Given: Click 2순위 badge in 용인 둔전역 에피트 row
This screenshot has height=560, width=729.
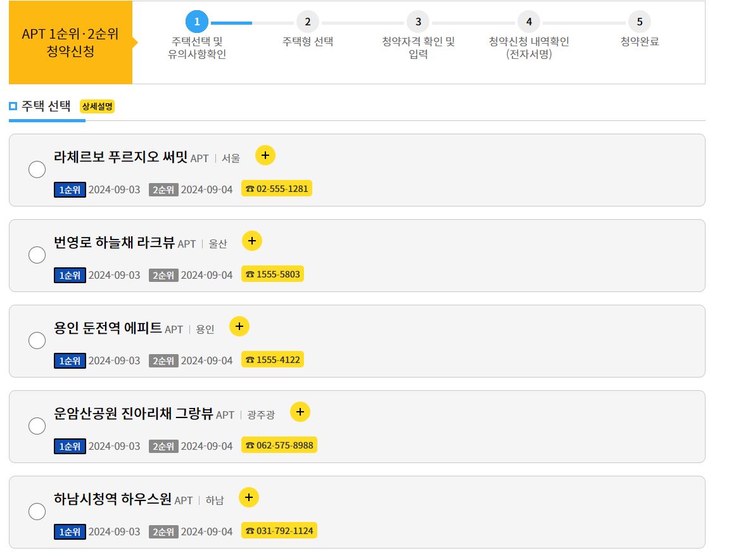Looking at the screenshot, I should (163, 361).
